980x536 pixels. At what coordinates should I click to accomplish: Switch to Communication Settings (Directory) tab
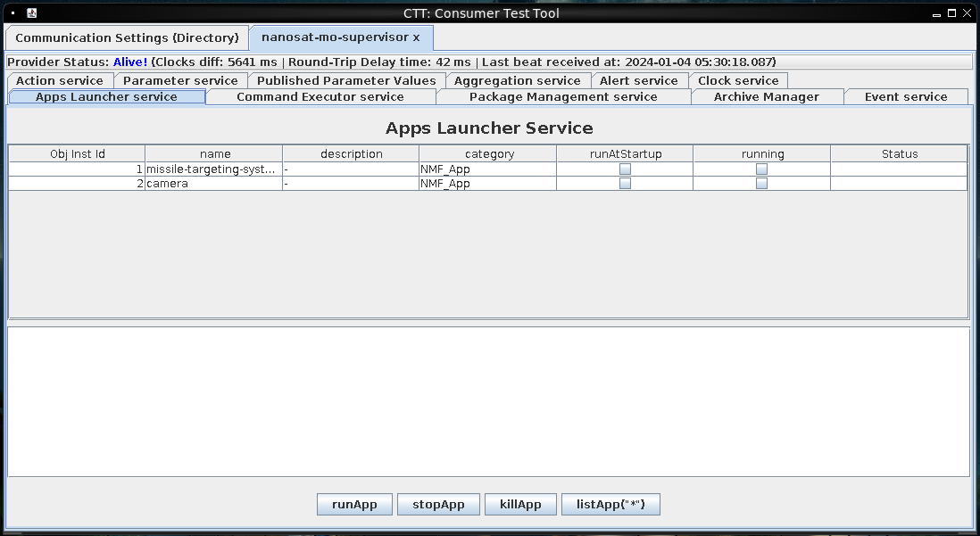pyautogui.click(x=127, y=37)
